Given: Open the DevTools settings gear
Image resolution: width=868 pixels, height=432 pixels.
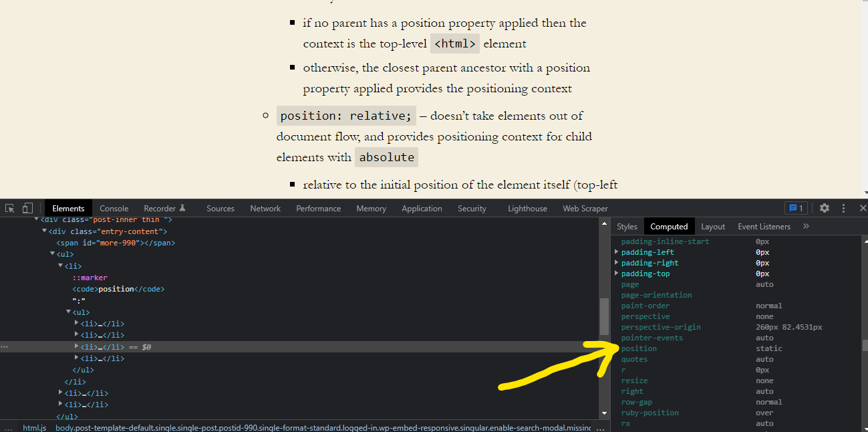Looking at the screenshot, I should coord(825,208).
